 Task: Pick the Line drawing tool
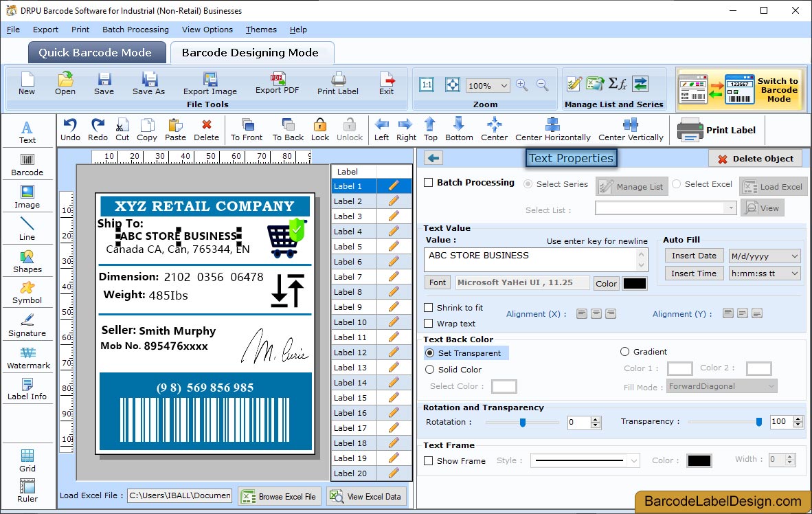tap(27, 229)
